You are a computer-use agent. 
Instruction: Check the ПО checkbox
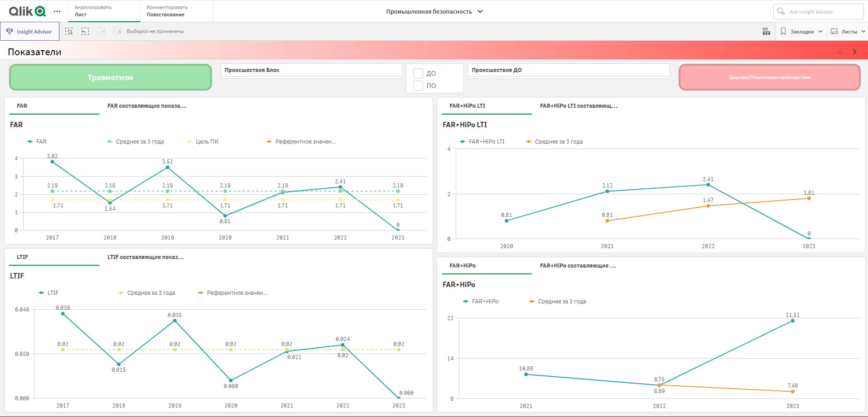pos(418,86)
